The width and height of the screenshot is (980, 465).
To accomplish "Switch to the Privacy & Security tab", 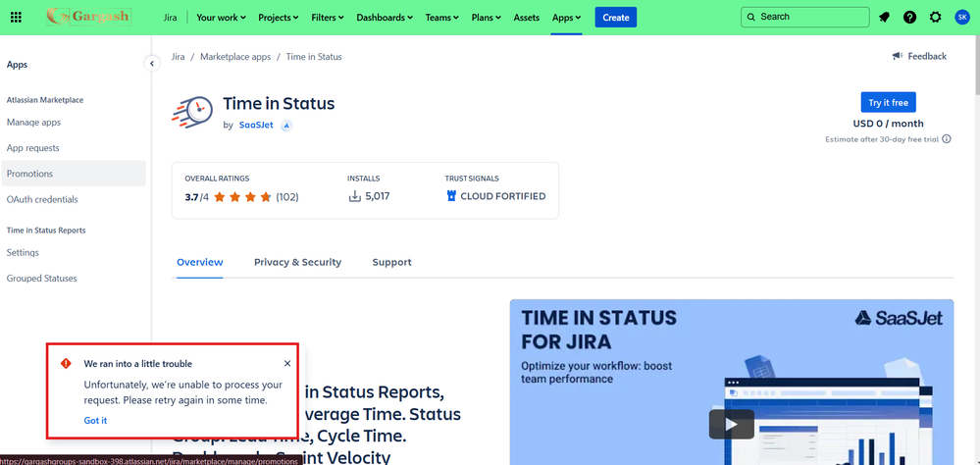I will (x=297, y=263).
